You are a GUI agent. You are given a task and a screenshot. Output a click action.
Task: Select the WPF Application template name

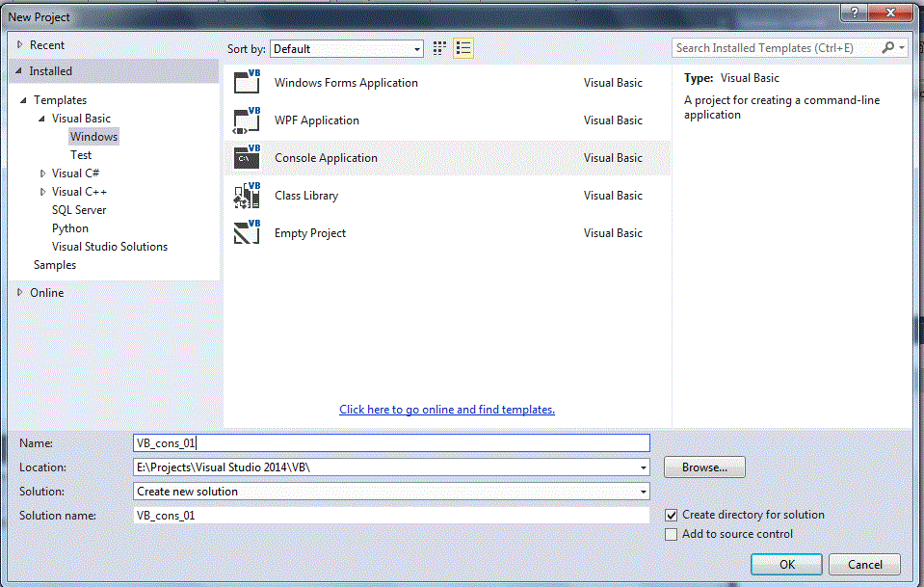tap(316, 120)
